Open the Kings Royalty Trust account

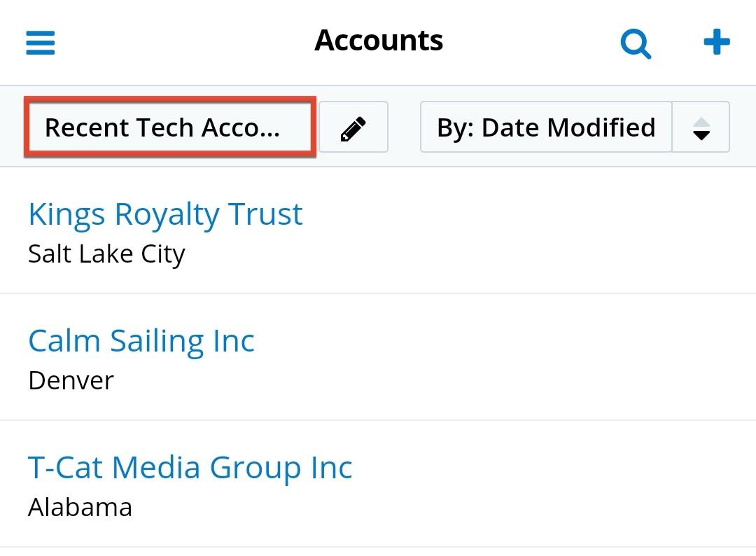point(165,214)
